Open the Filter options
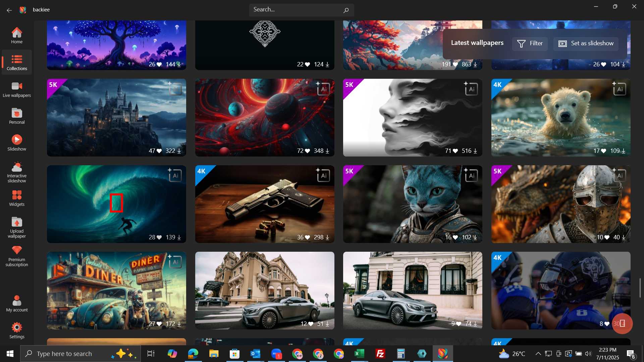644x362 pixels. 530,44
